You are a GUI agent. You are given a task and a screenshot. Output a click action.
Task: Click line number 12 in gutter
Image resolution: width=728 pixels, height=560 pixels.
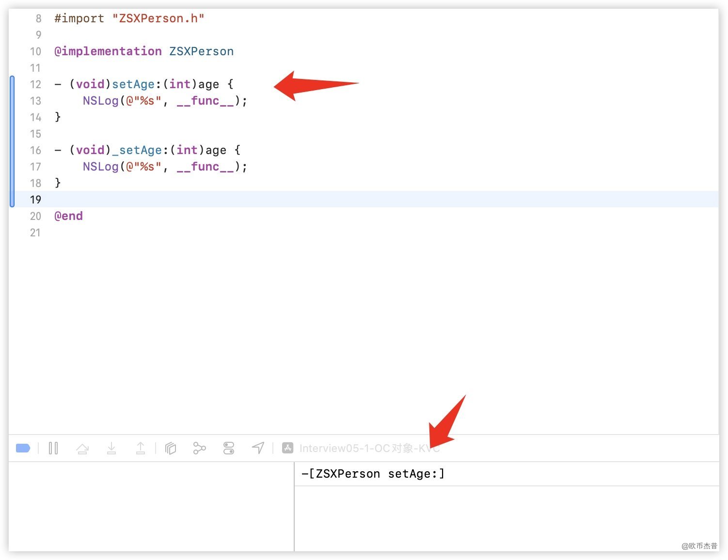click(35, 84)
